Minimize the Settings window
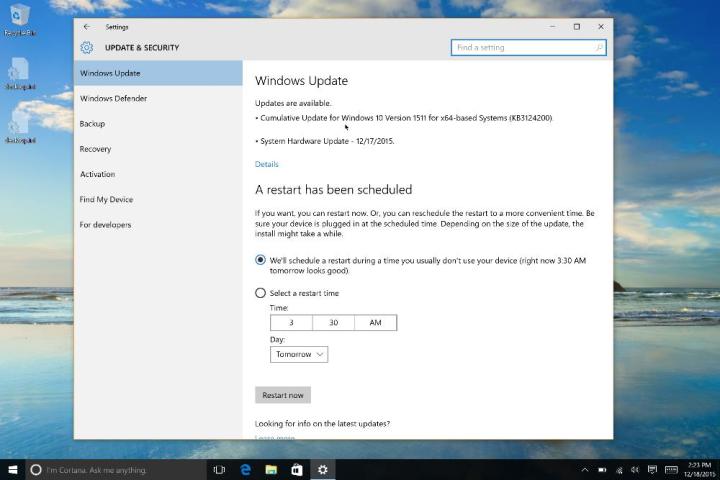Screen dimensions: 720x480 tap(552, 27)
